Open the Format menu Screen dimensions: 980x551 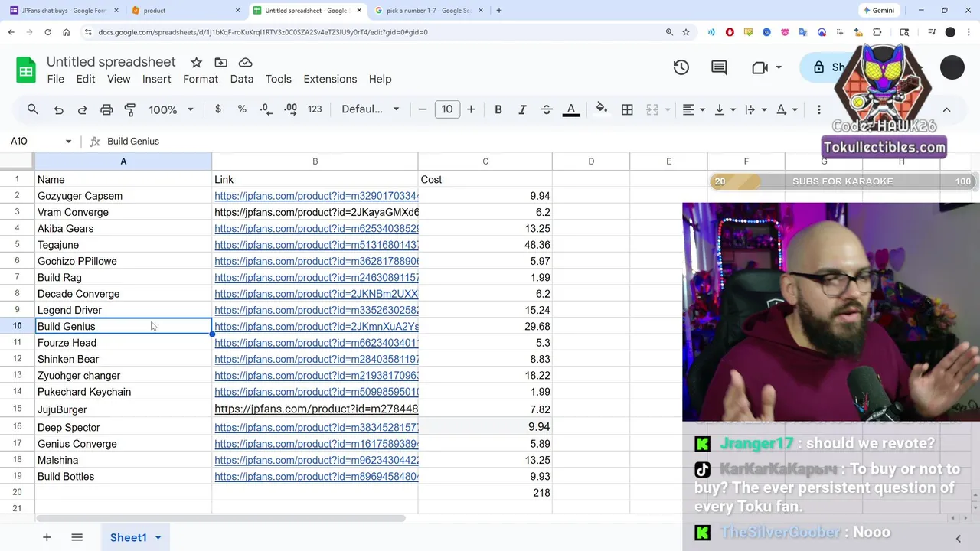(x=201, y=79)
